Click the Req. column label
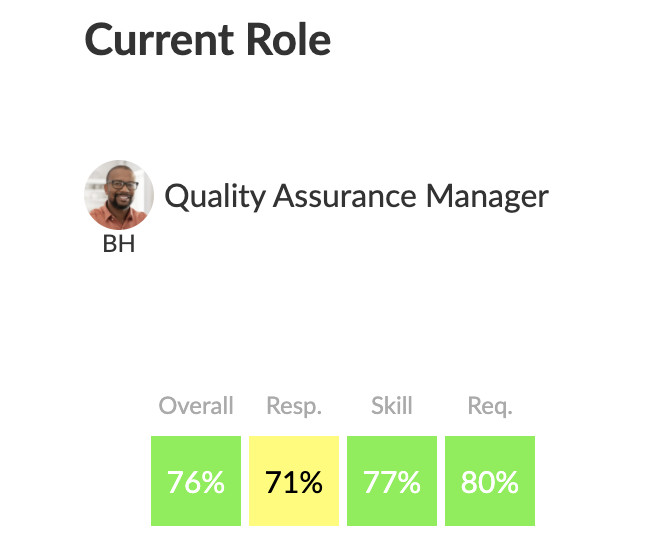Image resolution: width=657 pixels, height=548 pixels. (x=490, y=406)
